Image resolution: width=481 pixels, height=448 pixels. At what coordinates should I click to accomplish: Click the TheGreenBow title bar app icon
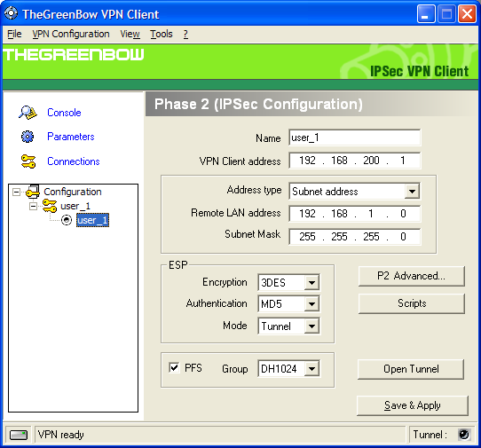(x=11, y=13)
